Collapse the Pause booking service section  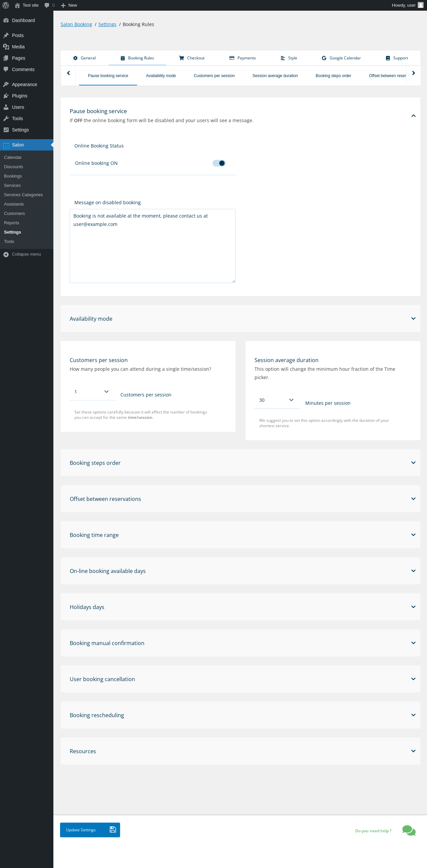click(x=413, y=116)
